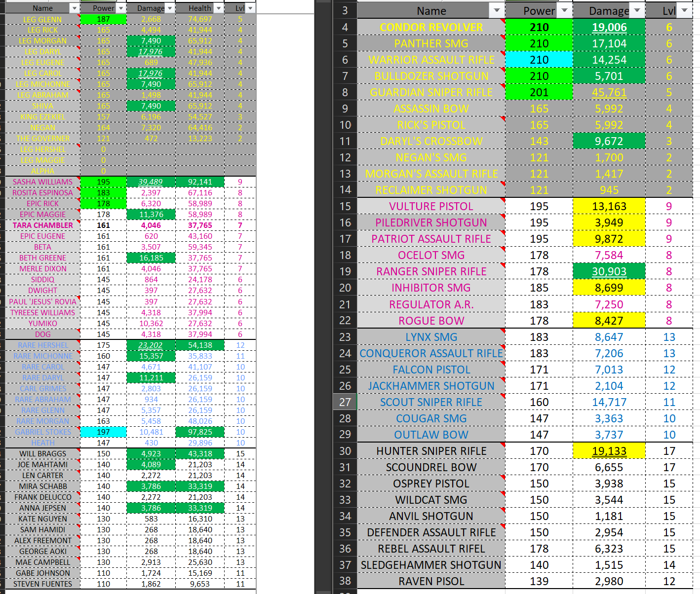The height and width of the screenshot is (594, 700).
Task: Click the MIRA SCHABB cell
Action: coord(42,486)
